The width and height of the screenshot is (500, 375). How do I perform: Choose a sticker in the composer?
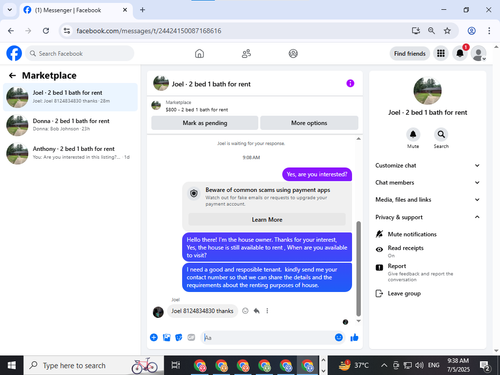[179, 337]
